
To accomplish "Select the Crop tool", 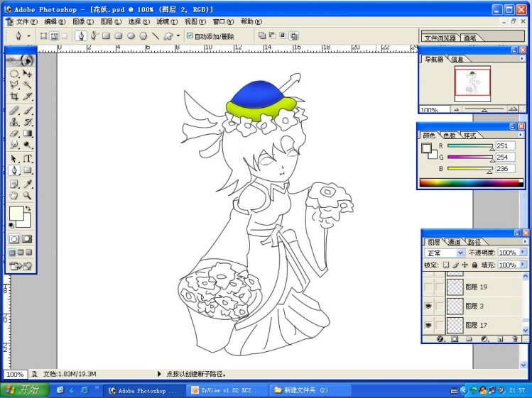I will pos(14,96).
